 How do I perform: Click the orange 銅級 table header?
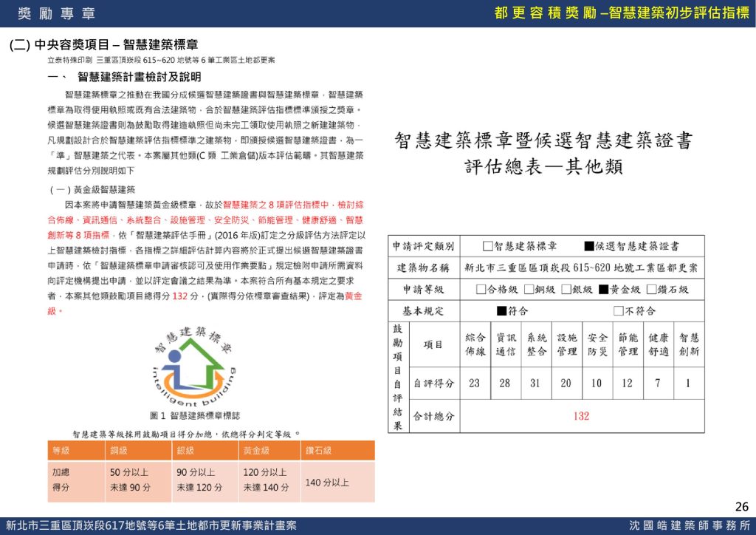(138, 451)
